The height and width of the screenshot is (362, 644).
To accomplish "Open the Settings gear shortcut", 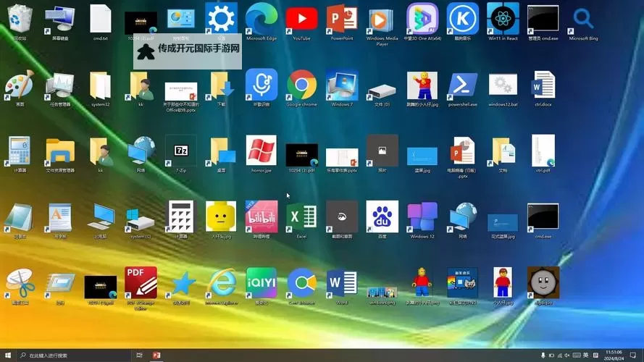I will (221, 17).
